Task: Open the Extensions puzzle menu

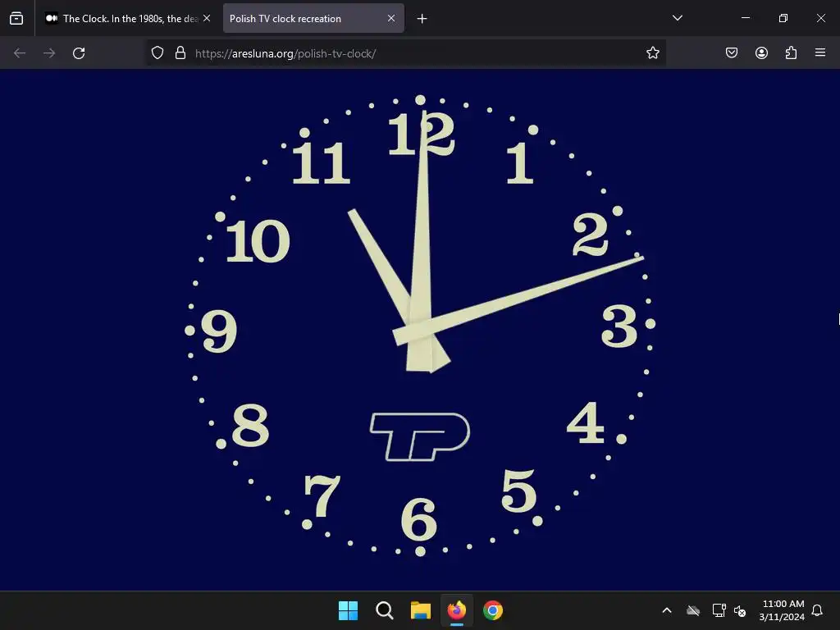Action: pos(791,53)
